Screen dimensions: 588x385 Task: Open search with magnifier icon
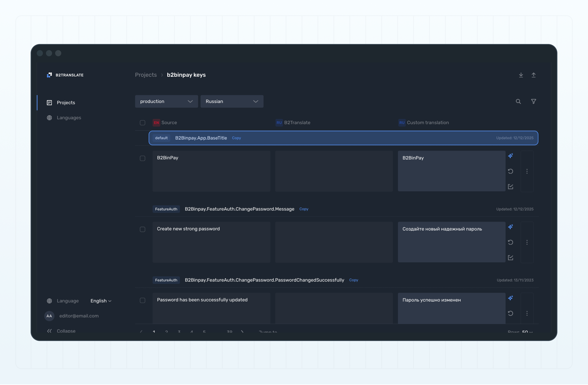(518, 101)
